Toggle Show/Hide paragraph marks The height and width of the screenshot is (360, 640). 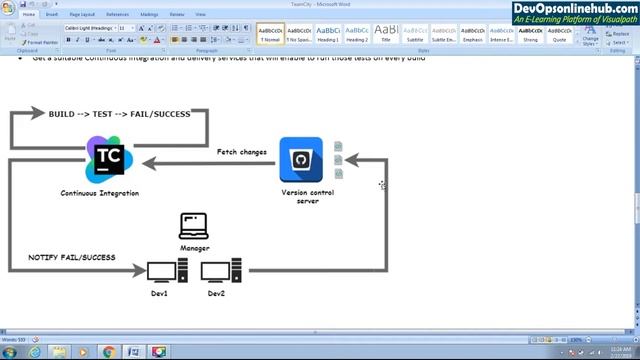[246, 28]
